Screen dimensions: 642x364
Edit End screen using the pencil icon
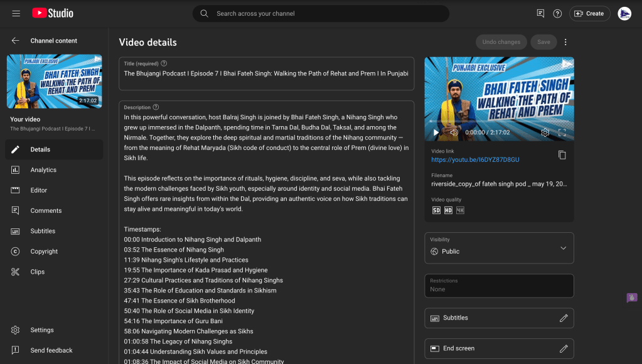tap(563, 348)
